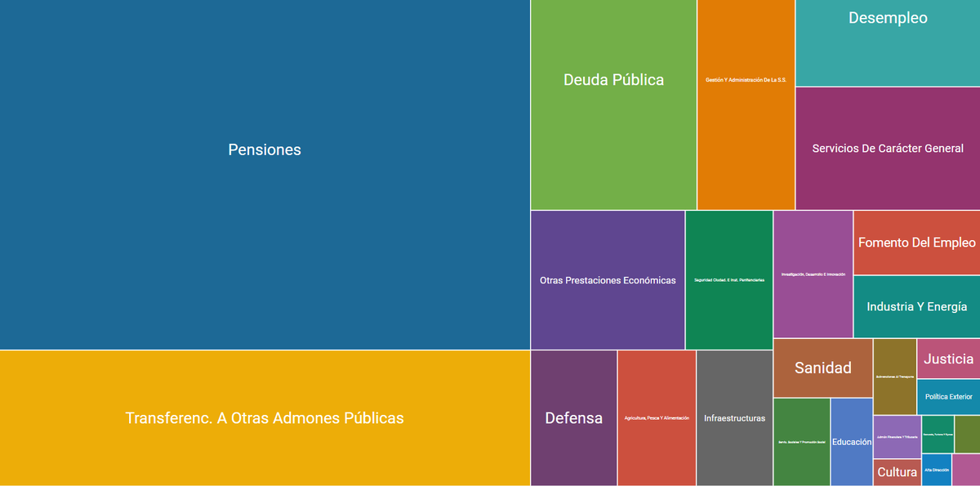Open the Deuda Pública tile
980x486 pixels.
coord(613,105)
